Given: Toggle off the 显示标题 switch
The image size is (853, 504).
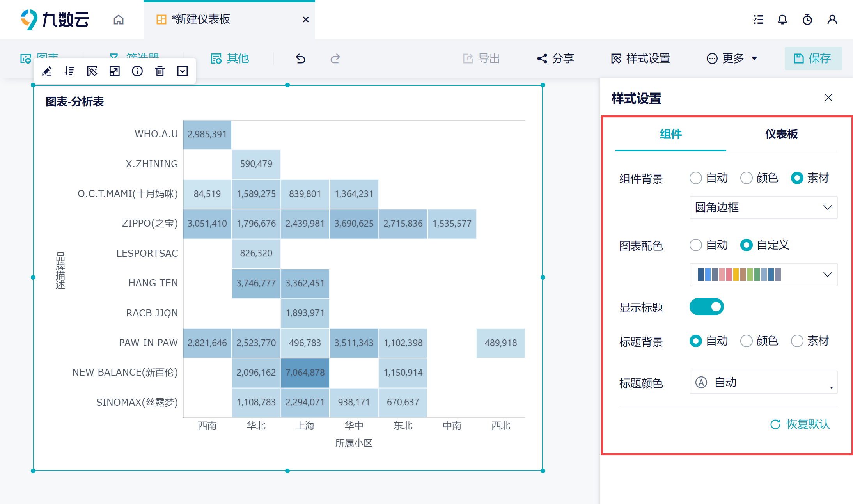Looking at the screenshot, I should [706, 307].
